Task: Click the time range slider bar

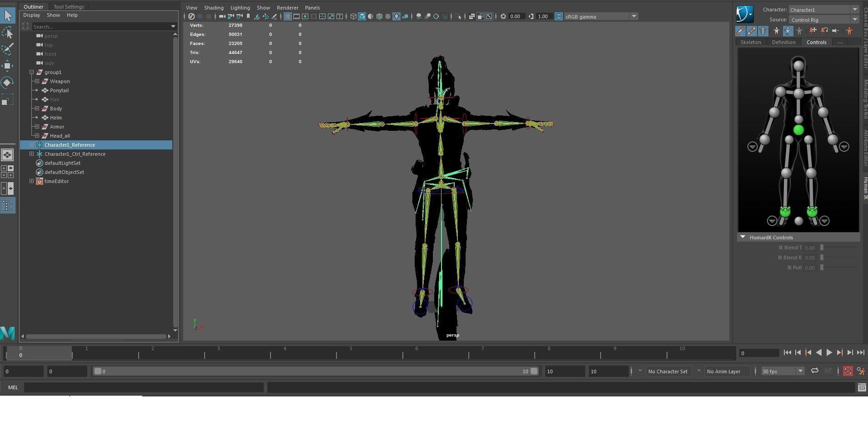Action: (x=316, y=371)
